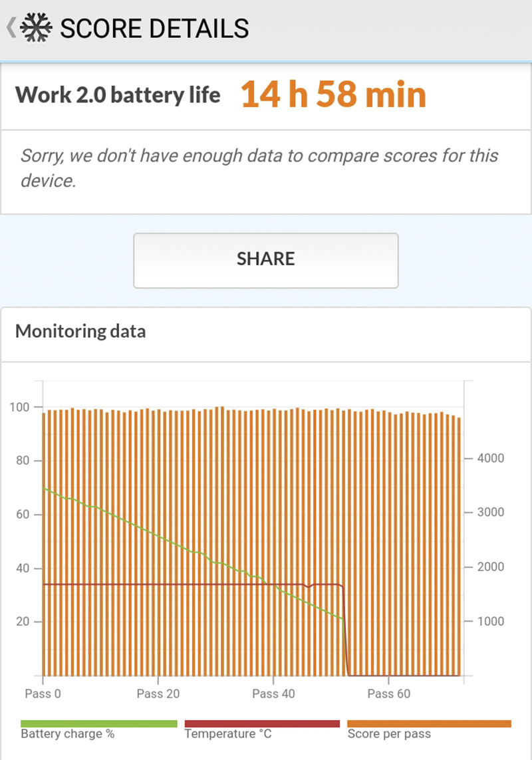Click the snowflake app logo icon
This screenshot has height=760, width=532.
[x=36, y=28]
